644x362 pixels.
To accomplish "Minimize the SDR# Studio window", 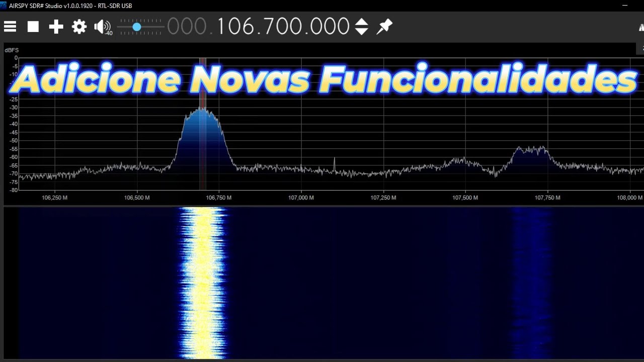I will [x=625, y=6].
